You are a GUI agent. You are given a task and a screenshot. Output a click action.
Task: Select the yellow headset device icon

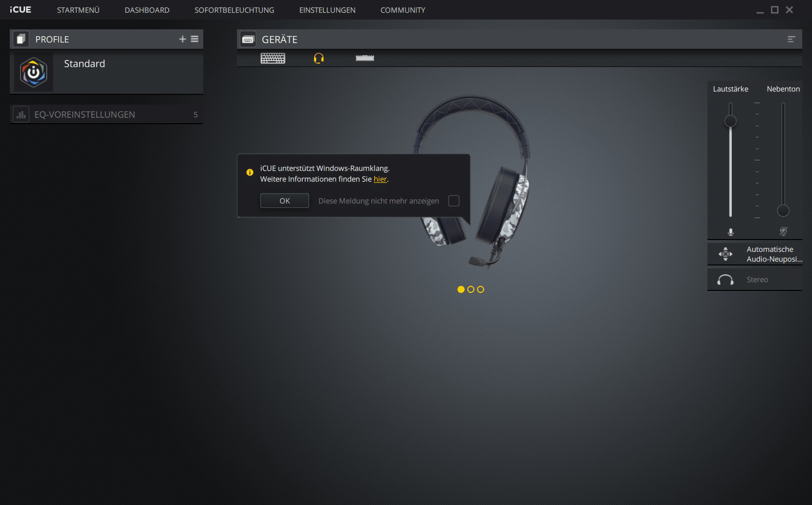tap(319, 59)
